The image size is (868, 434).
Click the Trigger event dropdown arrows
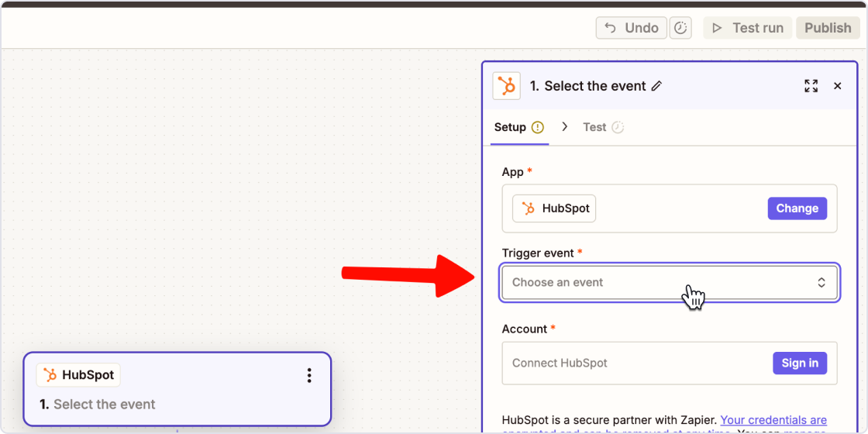tap(821, 282)
